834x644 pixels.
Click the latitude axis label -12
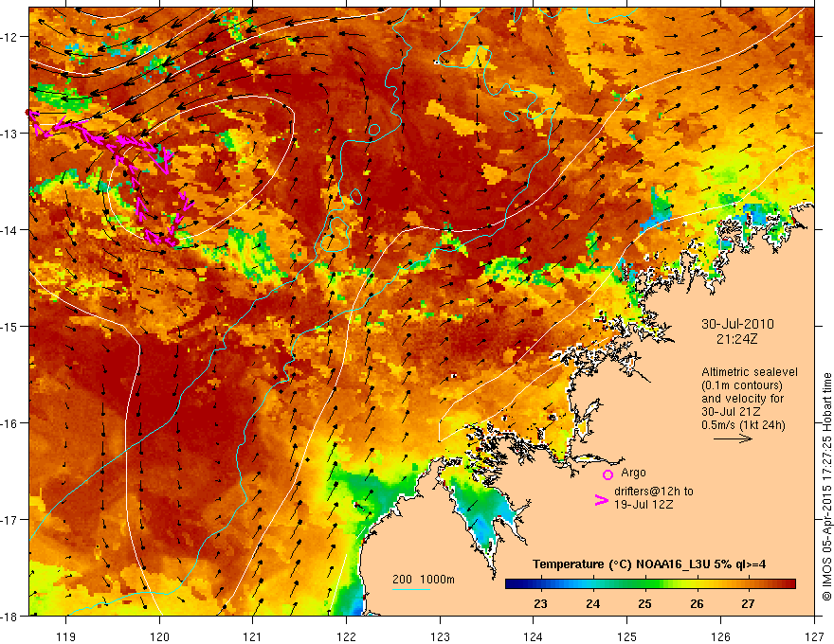click(9, 37)
